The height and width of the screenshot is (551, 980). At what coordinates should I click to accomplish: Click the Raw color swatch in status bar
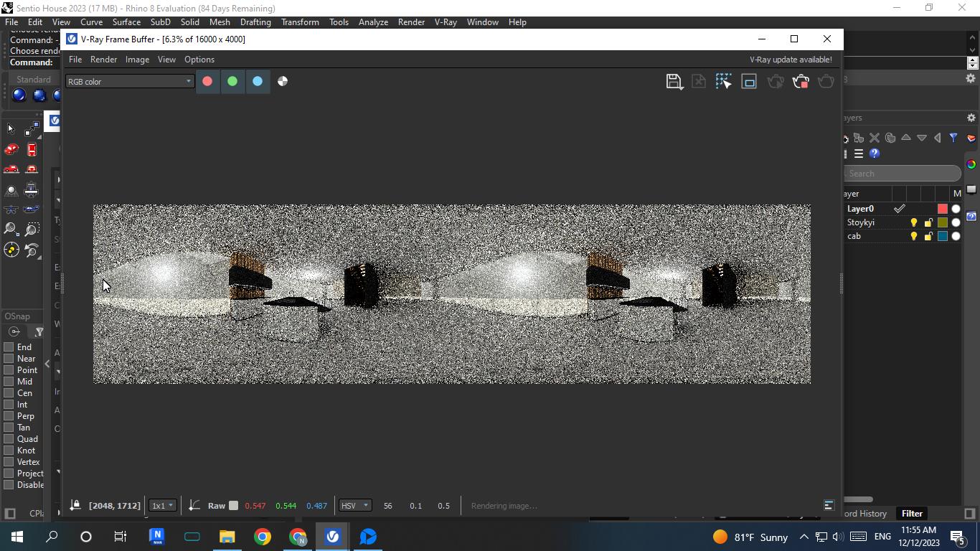point(233,506)
